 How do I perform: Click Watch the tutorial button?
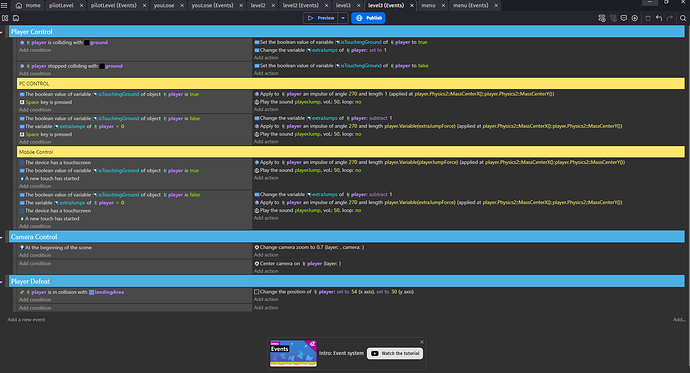[x=395, y=353]
